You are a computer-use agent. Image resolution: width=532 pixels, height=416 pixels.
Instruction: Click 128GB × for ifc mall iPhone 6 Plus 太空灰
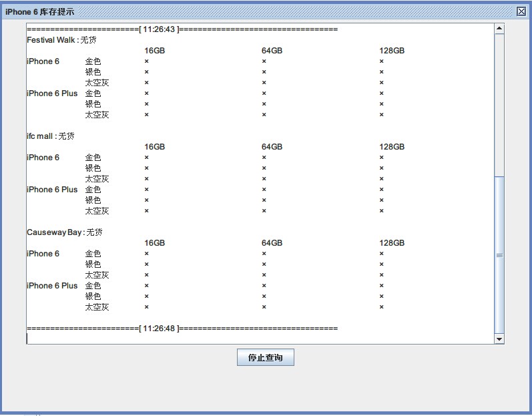(x=382, y=211)
